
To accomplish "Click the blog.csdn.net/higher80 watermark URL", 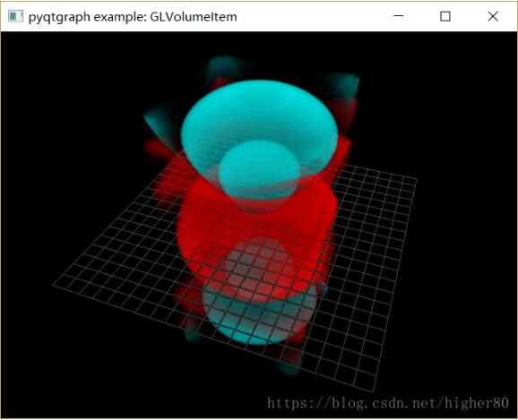I will pyautogui.click(x=388, y=403).
